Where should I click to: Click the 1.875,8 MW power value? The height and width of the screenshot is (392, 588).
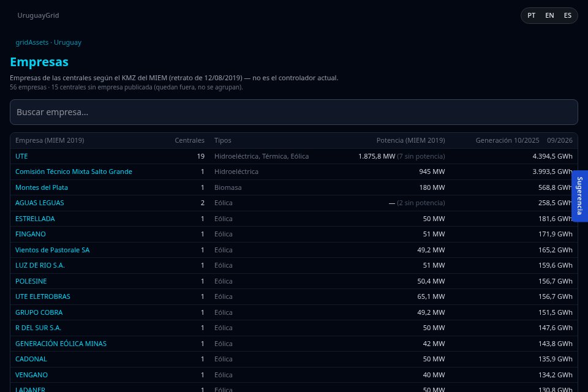click(377, 156)
